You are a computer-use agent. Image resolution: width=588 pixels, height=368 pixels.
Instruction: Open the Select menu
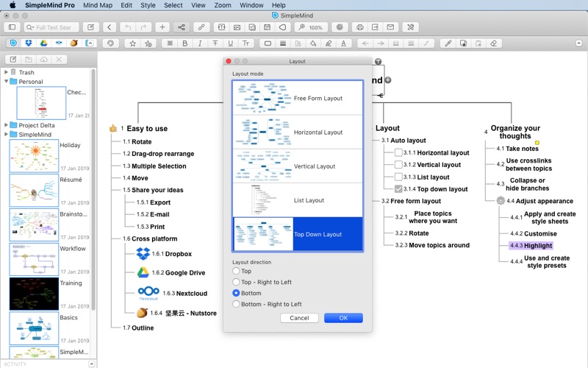coord(173,5)
